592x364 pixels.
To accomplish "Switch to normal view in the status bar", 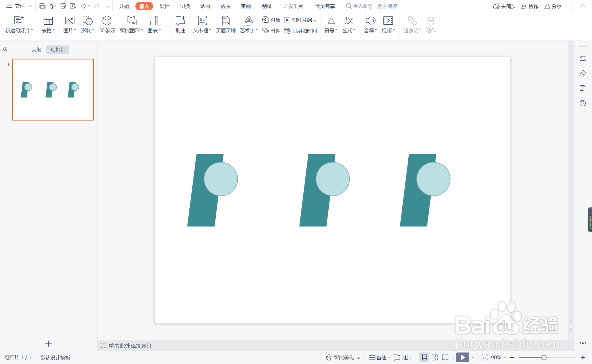I will pyautogui.click(x=424, y=357).
